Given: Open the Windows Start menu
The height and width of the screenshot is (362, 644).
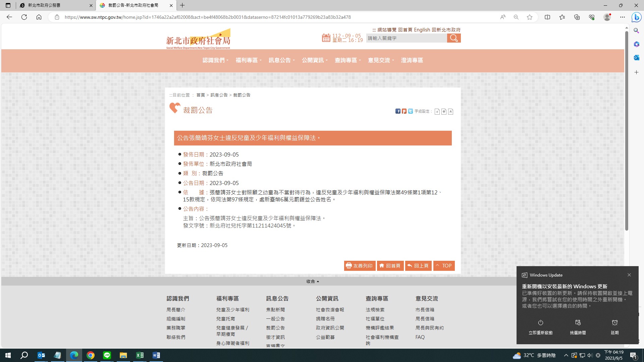Looking at the screenshot, I should pos(8,355).
